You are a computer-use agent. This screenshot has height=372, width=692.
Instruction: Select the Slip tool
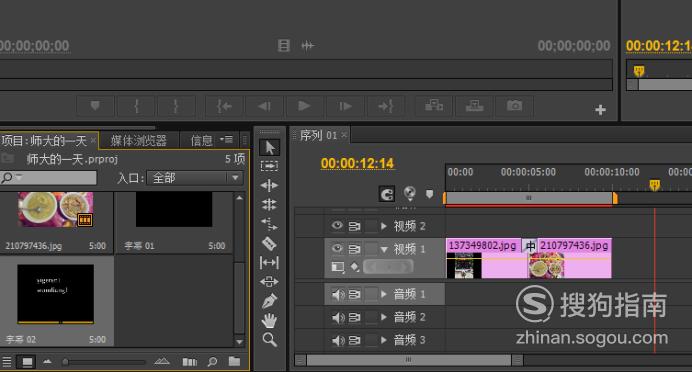[269, 263]
